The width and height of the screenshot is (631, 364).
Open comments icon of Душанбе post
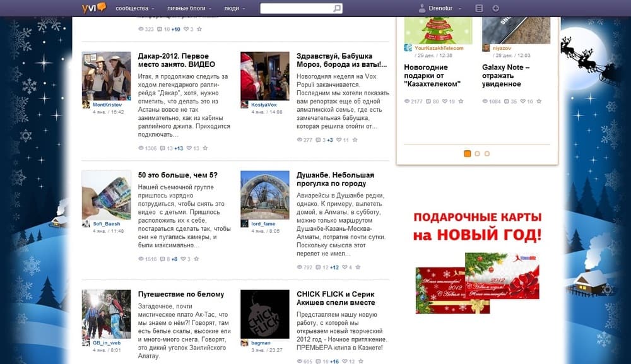pos(318,267)
